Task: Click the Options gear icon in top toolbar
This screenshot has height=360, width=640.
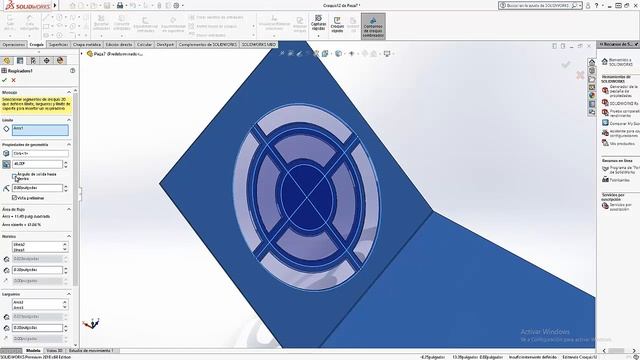Action: [x=176, y=5]
